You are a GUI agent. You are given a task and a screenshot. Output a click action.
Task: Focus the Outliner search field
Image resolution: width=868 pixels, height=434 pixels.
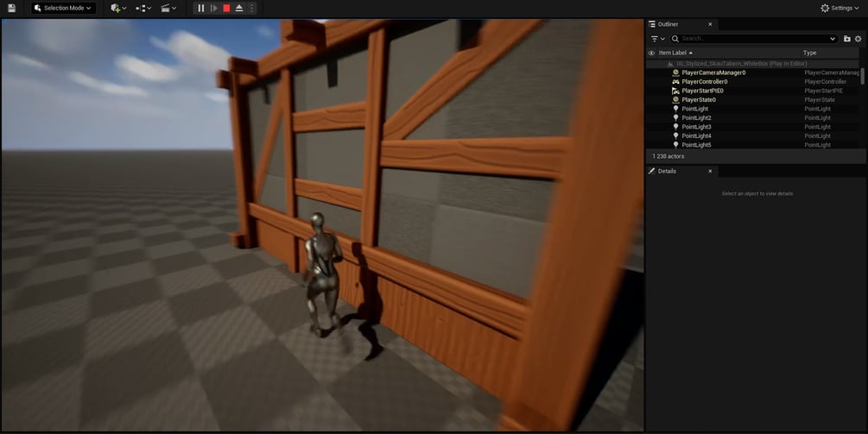pos(753,39)
